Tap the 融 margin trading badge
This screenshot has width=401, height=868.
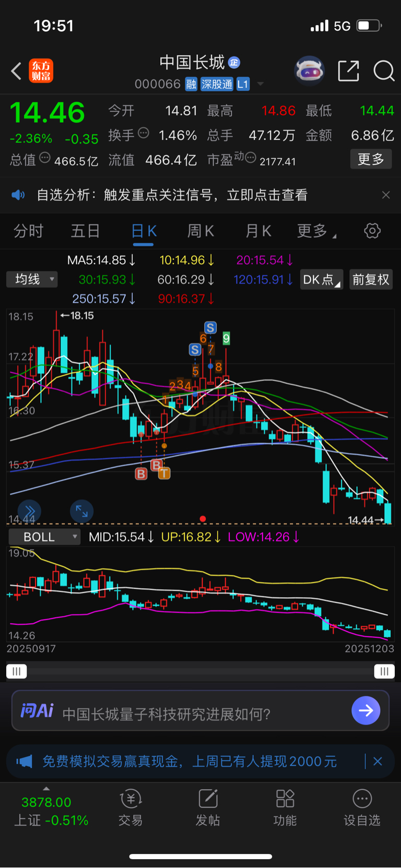(191, 84)
